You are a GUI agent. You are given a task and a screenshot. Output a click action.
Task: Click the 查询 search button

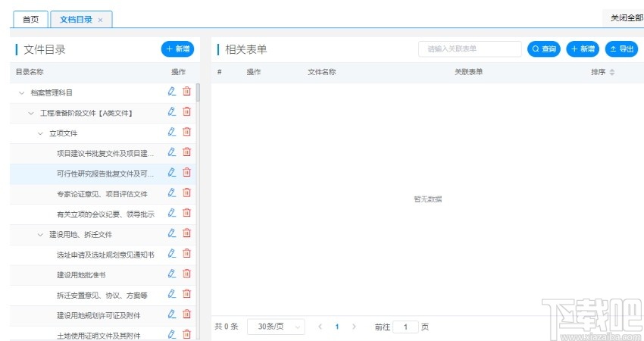point(544,49)
